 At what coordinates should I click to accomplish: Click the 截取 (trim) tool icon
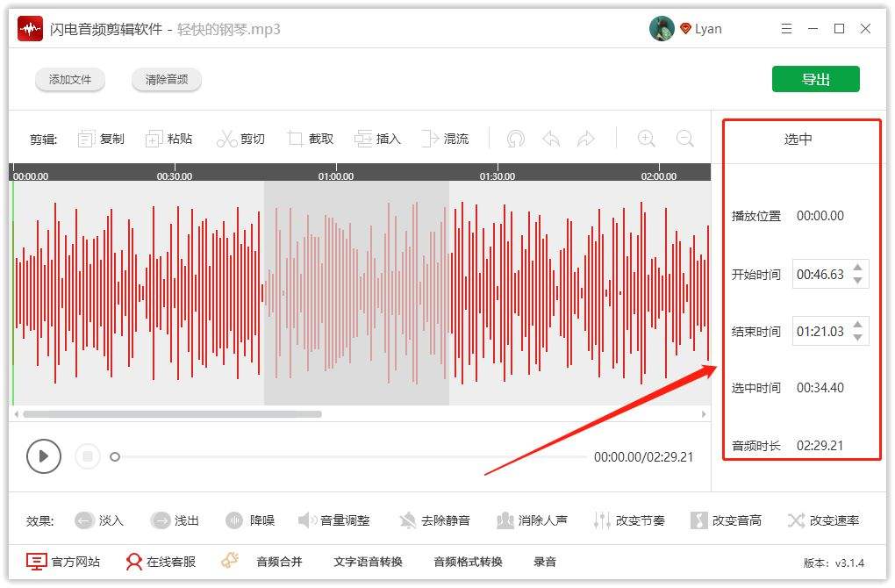click(x=296, y=138)
